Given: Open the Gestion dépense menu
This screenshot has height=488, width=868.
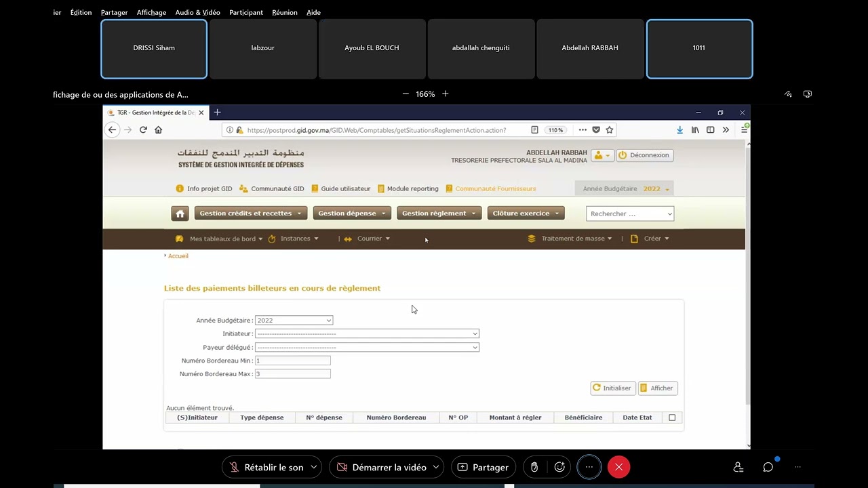Looking at the screenshot, I should pyautogui.click(x=352, y=213).
